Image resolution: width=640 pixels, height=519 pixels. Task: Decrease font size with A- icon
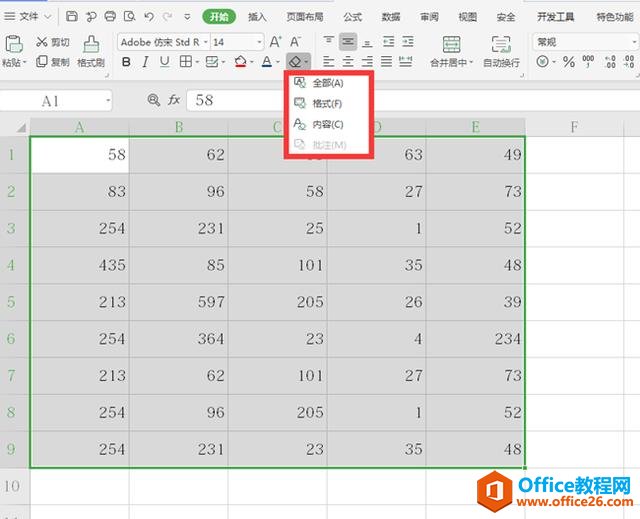pos(295,42)
